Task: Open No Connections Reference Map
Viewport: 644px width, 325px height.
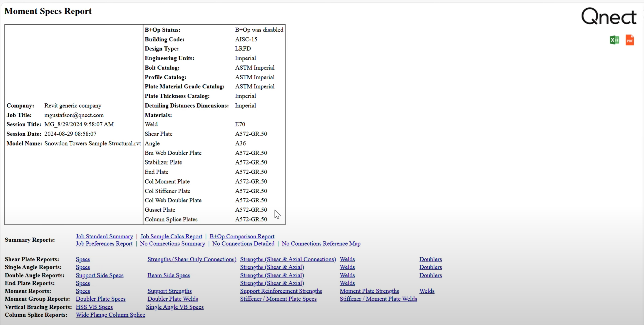Action: point(321,244)
